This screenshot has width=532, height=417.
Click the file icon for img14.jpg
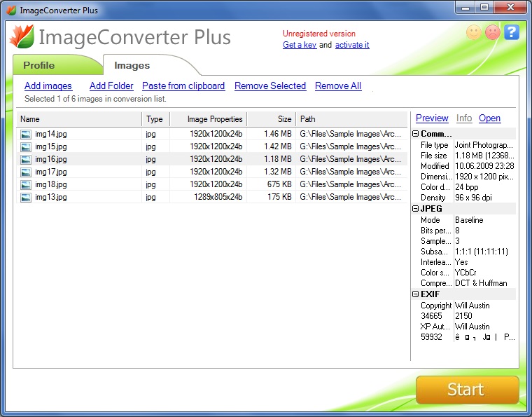point(26,134)
